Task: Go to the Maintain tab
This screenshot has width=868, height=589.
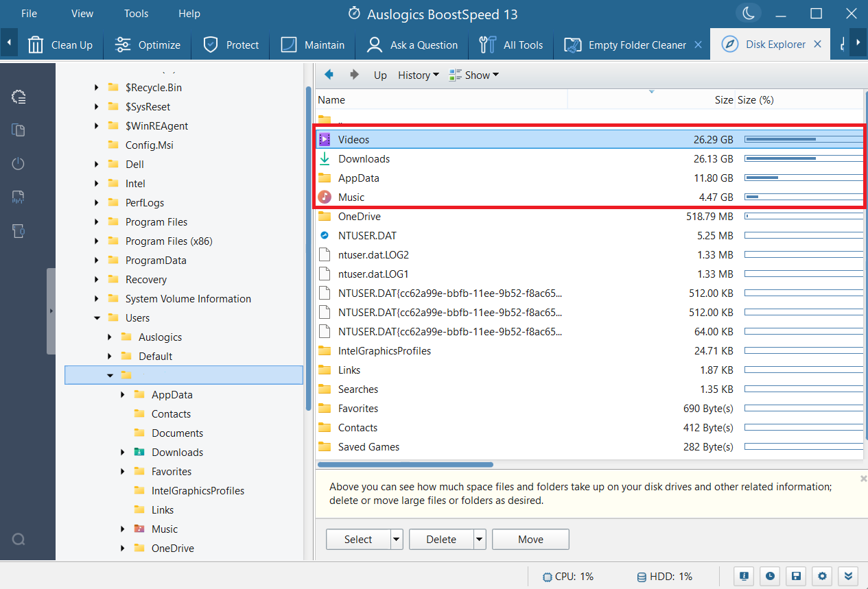Action: pyautogui.click(x=312, y=45)
